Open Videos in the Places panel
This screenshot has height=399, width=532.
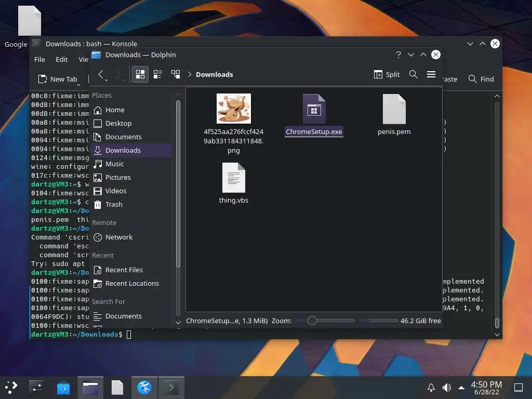pos(131,191)
